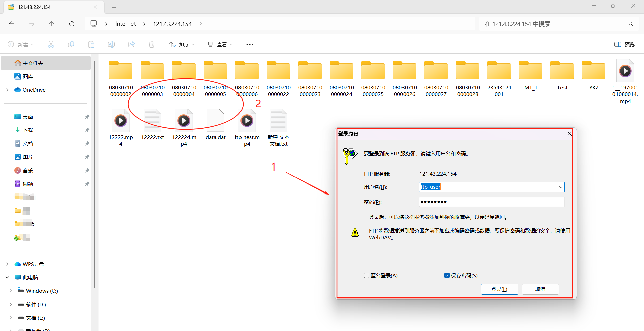
Task: Select the 12222.txt file
Action: [152, 125]
